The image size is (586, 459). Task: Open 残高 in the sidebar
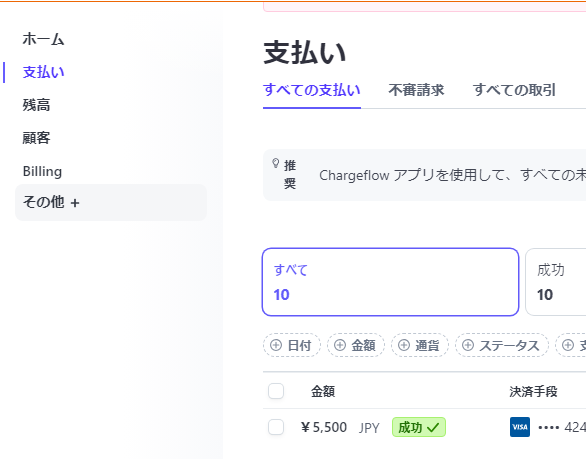pyautogui.click(x=36, y=105)
